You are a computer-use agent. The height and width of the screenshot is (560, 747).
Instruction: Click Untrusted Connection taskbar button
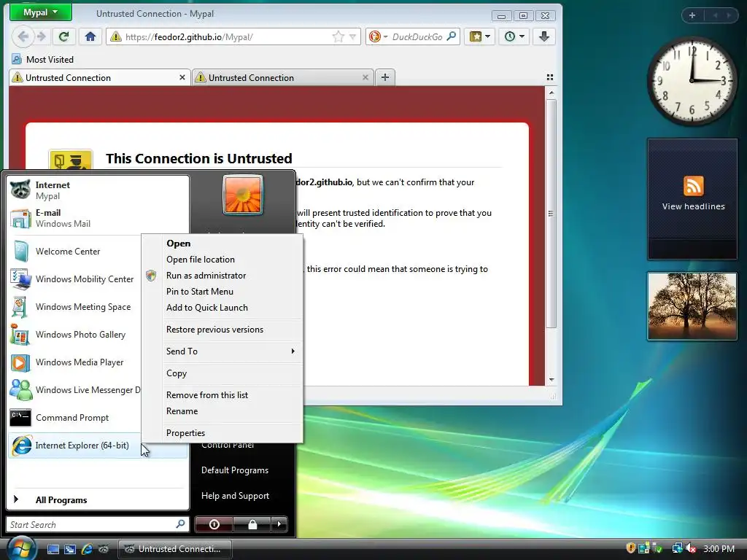[x=175, y=549]
